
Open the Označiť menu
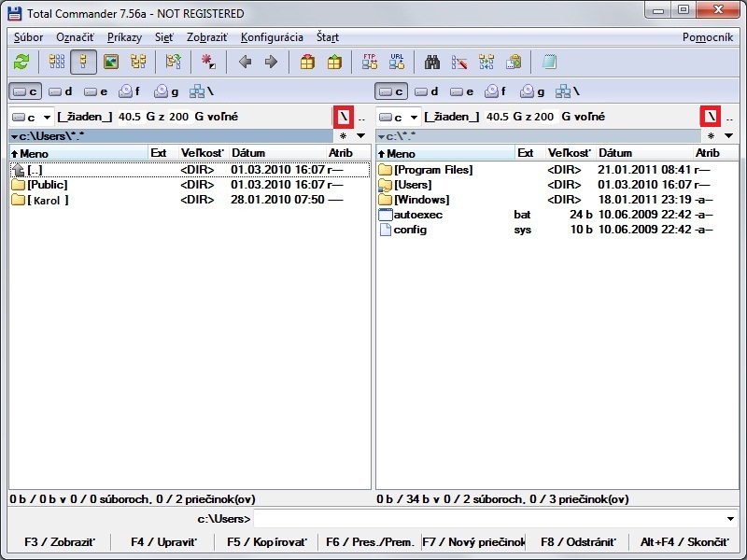point(75,37)
